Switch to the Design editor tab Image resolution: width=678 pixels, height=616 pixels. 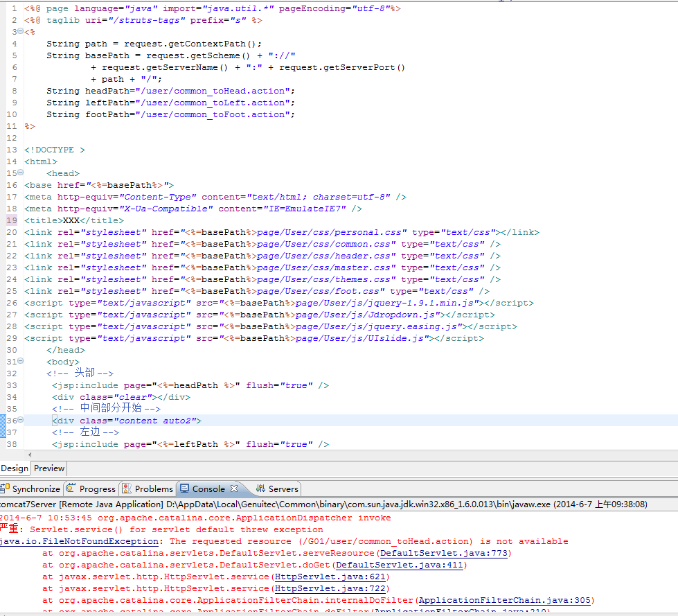point(15,468)
